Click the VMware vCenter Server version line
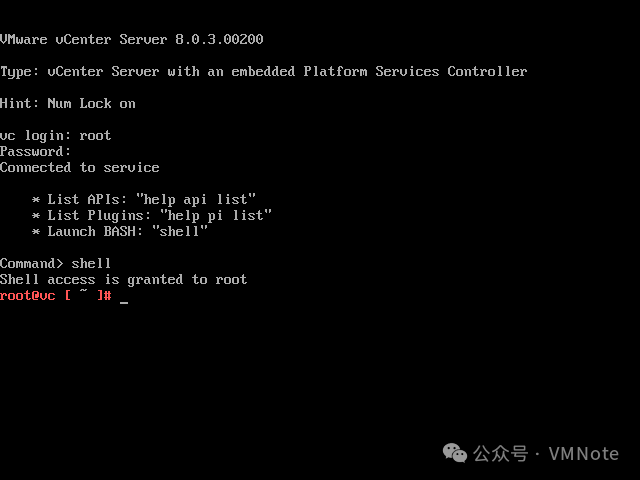Screen dimensions: 640x480 click(131, 39)
